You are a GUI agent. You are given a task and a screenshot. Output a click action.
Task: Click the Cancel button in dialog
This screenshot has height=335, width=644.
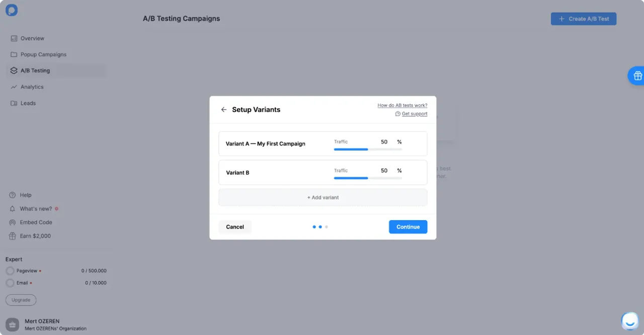(x=235, y=227)
